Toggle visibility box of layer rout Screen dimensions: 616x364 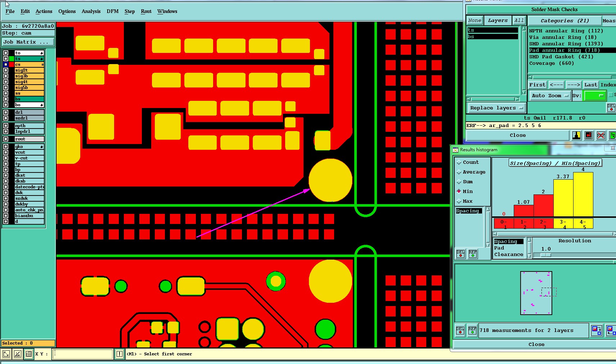coord(6,139)
